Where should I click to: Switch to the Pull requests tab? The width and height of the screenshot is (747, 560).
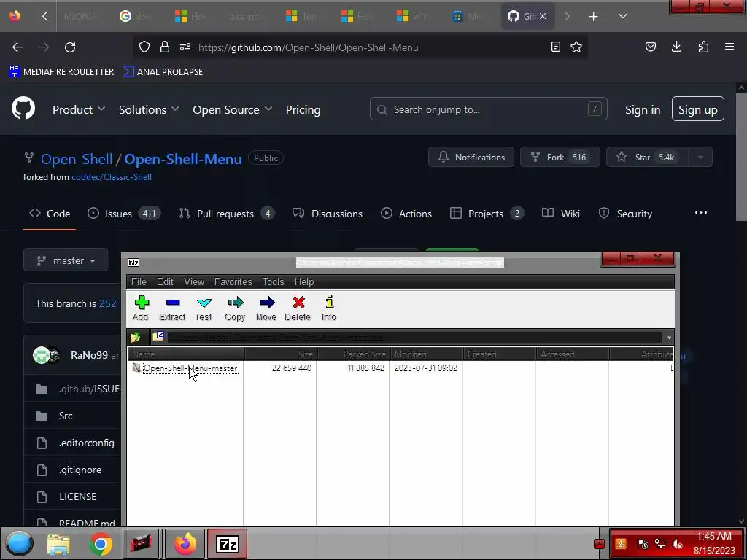(x=227, y=214)
